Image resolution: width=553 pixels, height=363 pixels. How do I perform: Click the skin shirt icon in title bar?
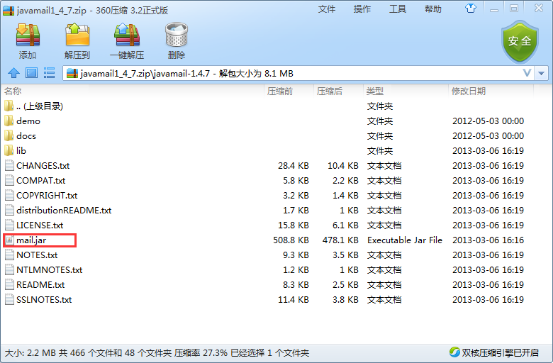470,8
